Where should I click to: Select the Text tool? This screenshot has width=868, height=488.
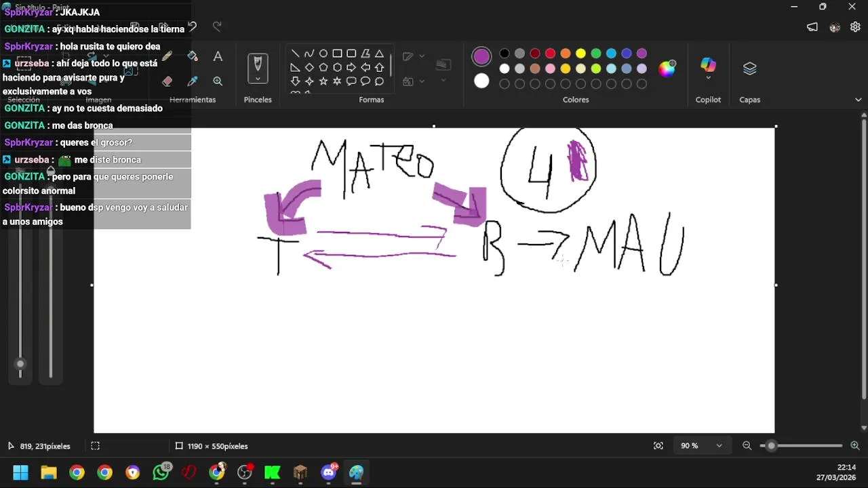pos(218,56)
